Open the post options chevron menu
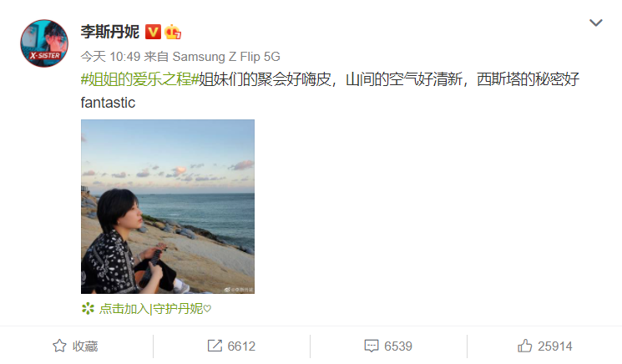The image size is (622, 364). point(596,23)
